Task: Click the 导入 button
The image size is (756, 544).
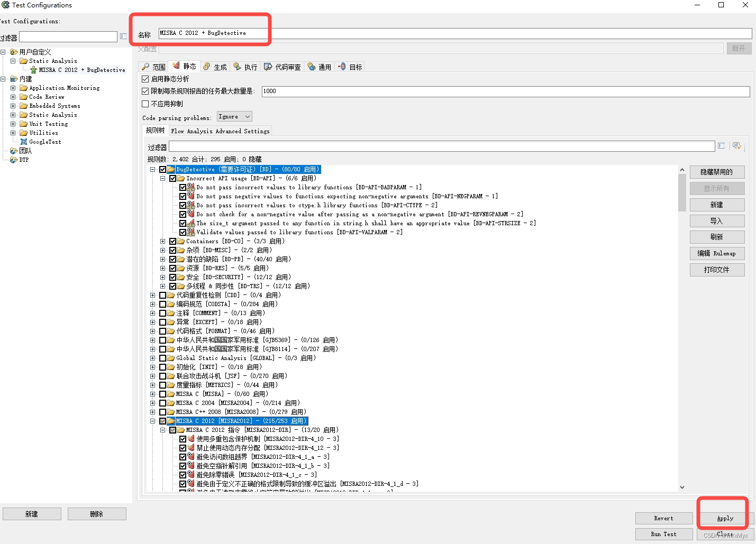Action: [717, 221]
